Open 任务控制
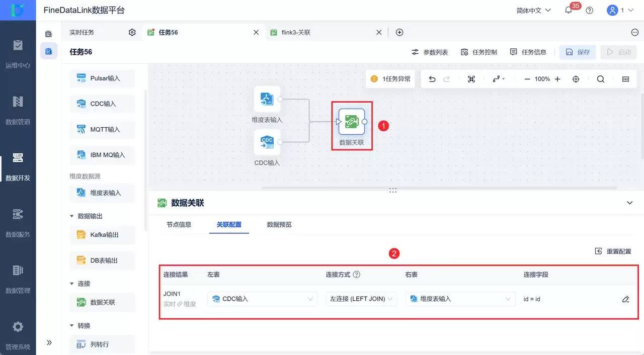This screenshot has height=355, width=644. (479, 52)
